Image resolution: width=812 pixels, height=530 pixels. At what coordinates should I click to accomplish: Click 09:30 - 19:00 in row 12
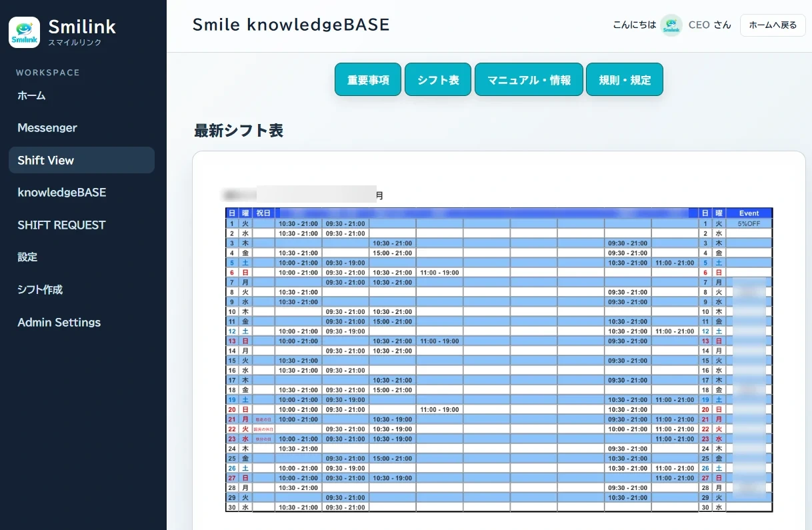(345, 331)
